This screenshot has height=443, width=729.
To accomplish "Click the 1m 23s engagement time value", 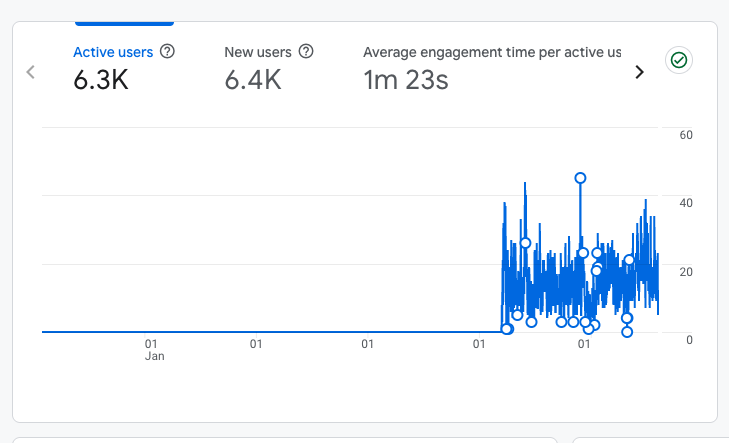I will tap(405, 80).
